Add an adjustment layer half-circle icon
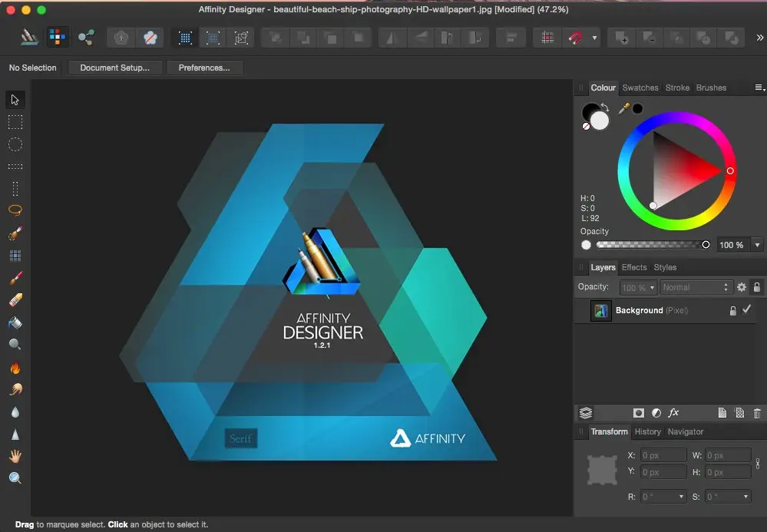This screenshot has height=532, width=767. pos(656,413)
